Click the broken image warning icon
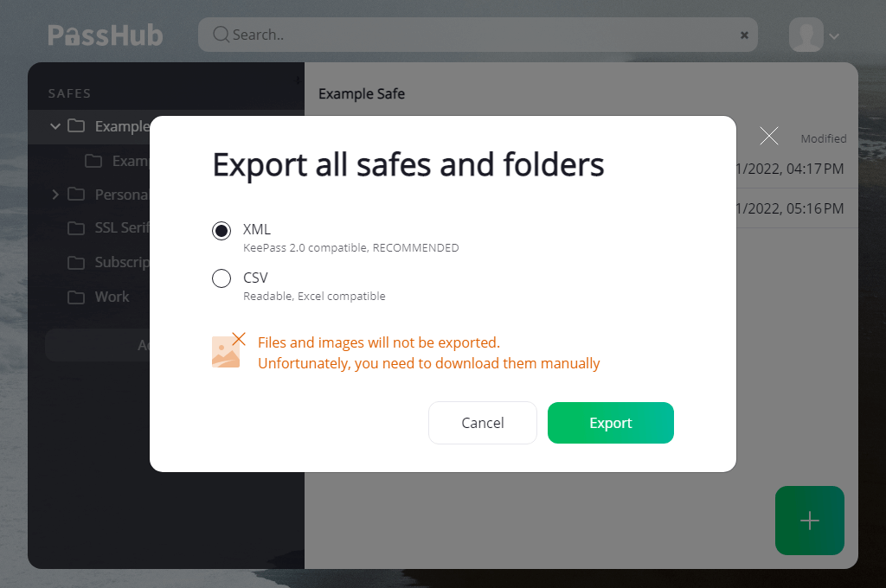The height and width of the screenshot is (588, 886). (228, 350)
